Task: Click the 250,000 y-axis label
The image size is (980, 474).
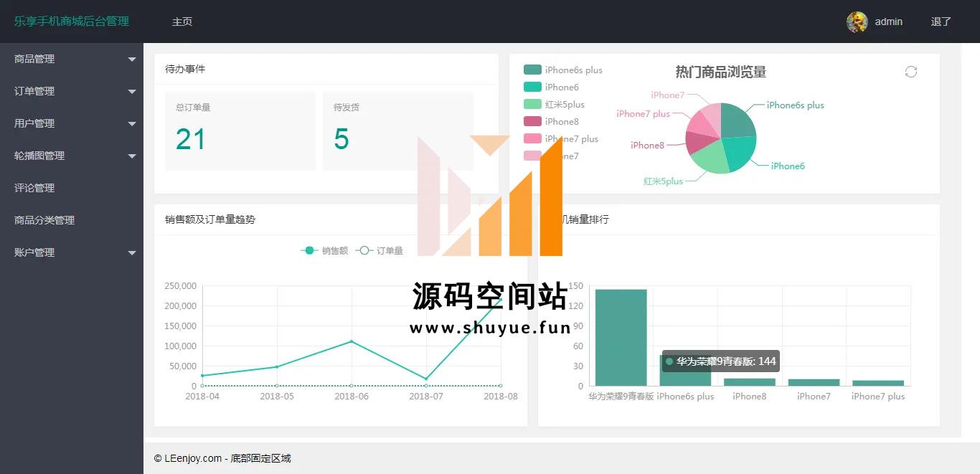Action: (180, 286)
